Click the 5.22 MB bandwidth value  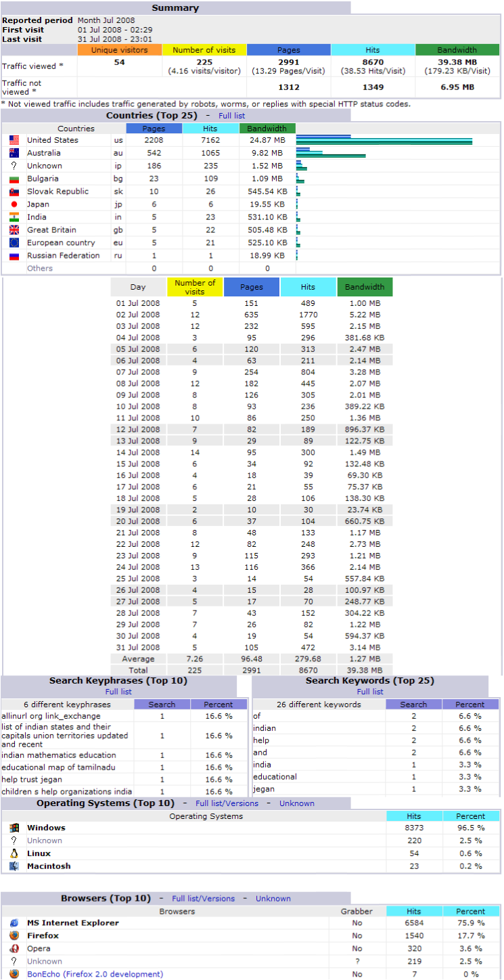[x=365, y=315]
